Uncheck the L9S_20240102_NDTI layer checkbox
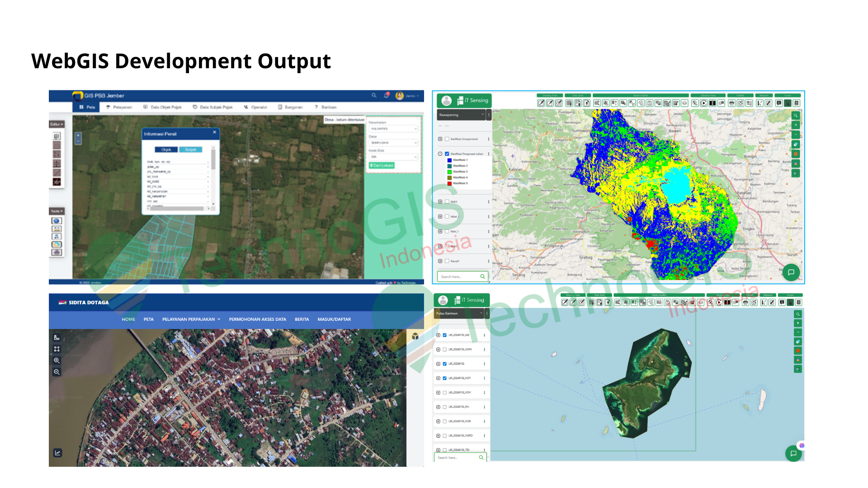 coord(445,378)
